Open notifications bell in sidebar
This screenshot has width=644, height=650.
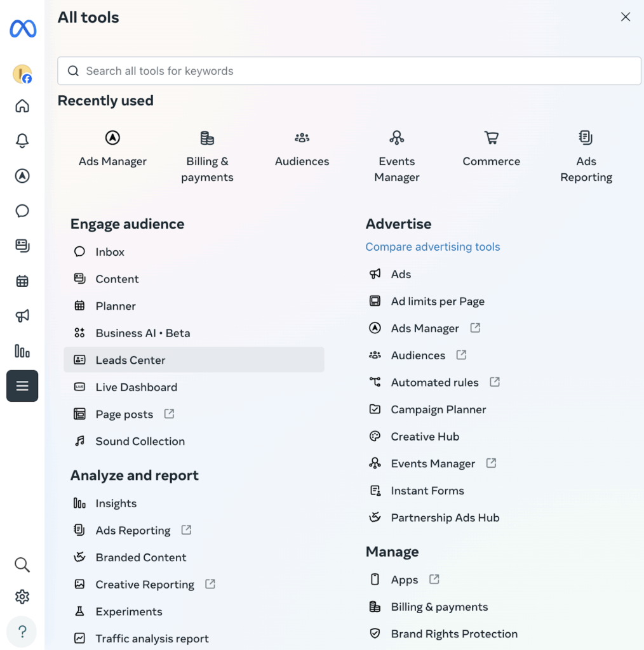22,141
